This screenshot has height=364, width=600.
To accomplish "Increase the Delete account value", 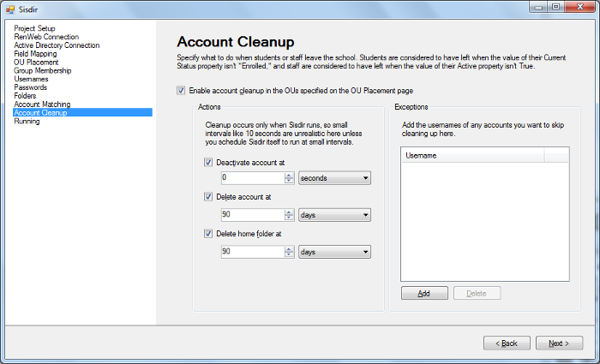I will (x=290, y=212).
